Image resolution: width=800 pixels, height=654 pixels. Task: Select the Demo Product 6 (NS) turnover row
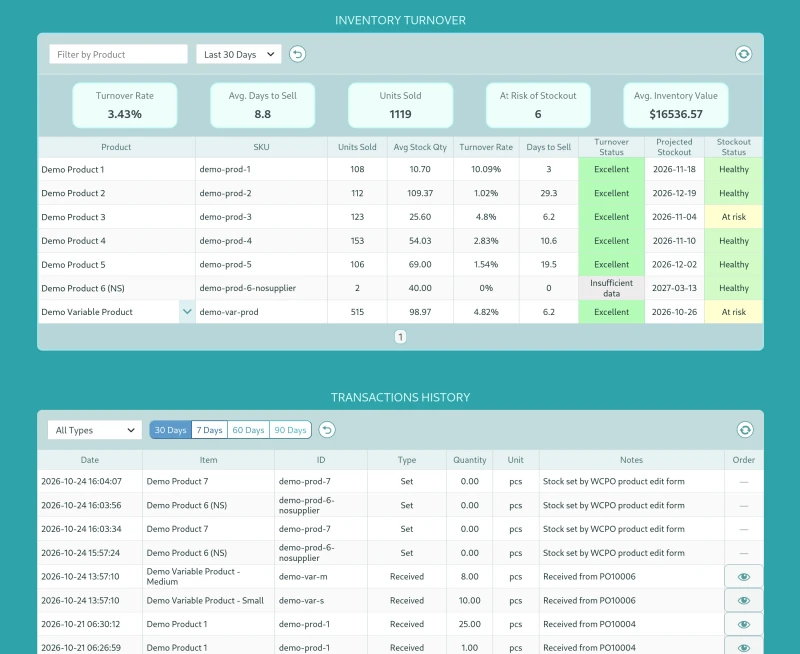pos(401,288)
